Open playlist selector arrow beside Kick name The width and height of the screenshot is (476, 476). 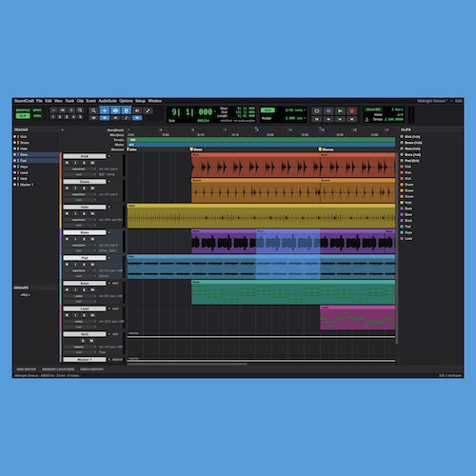coord(109,156)
